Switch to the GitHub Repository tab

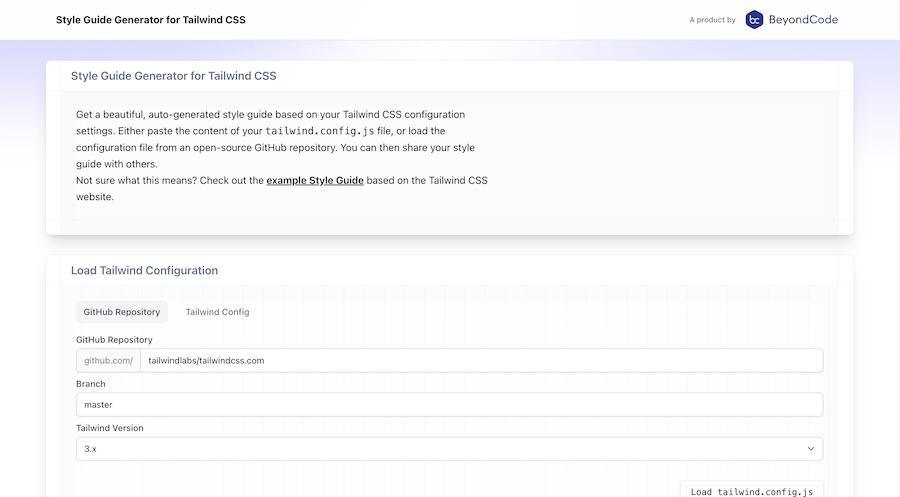(122, 312)
